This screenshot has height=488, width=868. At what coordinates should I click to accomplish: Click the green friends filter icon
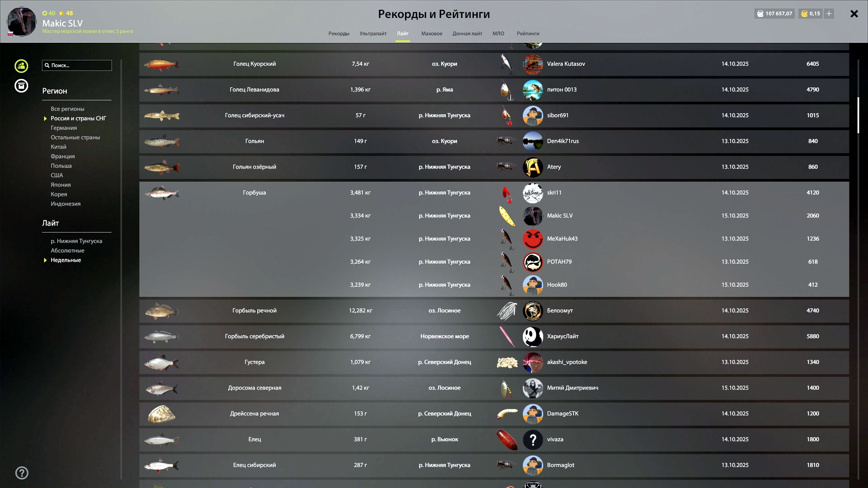[21, 66]
